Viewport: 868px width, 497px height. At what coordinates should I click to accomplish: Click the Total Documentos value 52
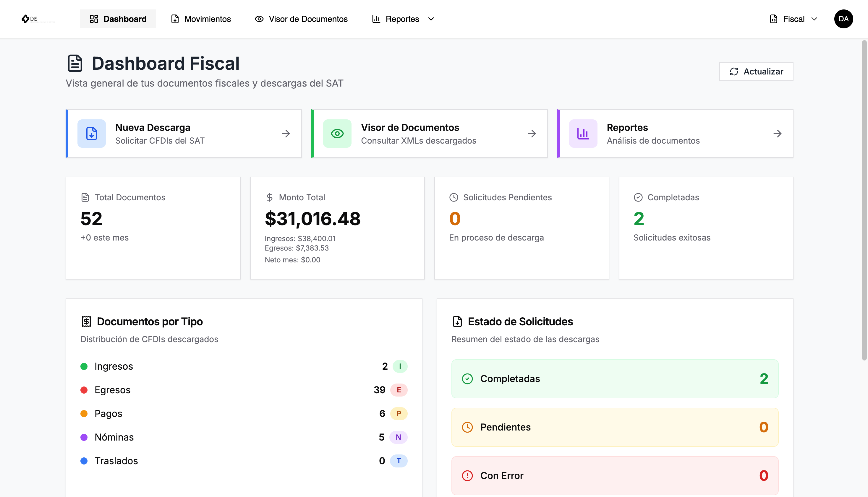point(92,219)
